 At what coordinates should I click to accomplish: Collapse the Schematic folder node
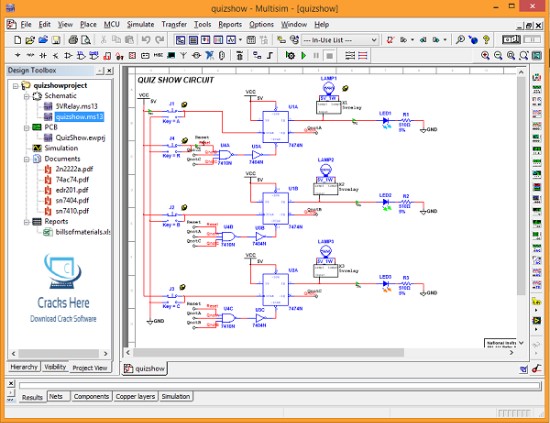click(x=27, y=96)
